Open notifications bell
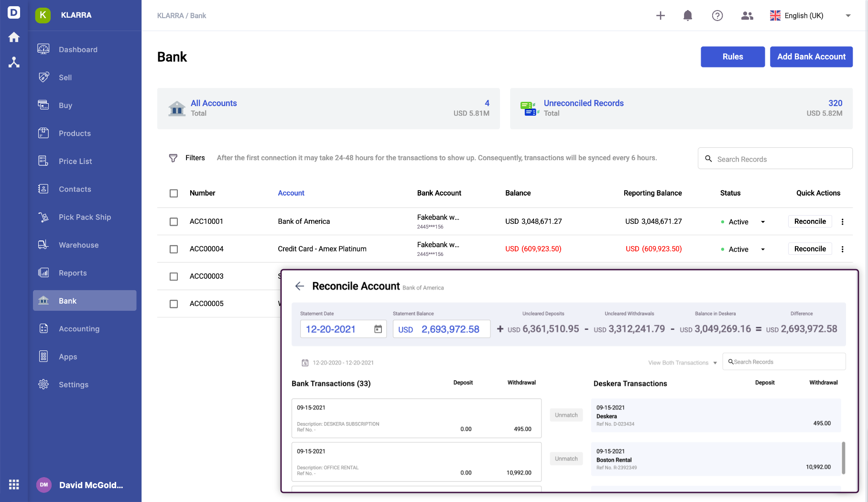 coord(688,15)
